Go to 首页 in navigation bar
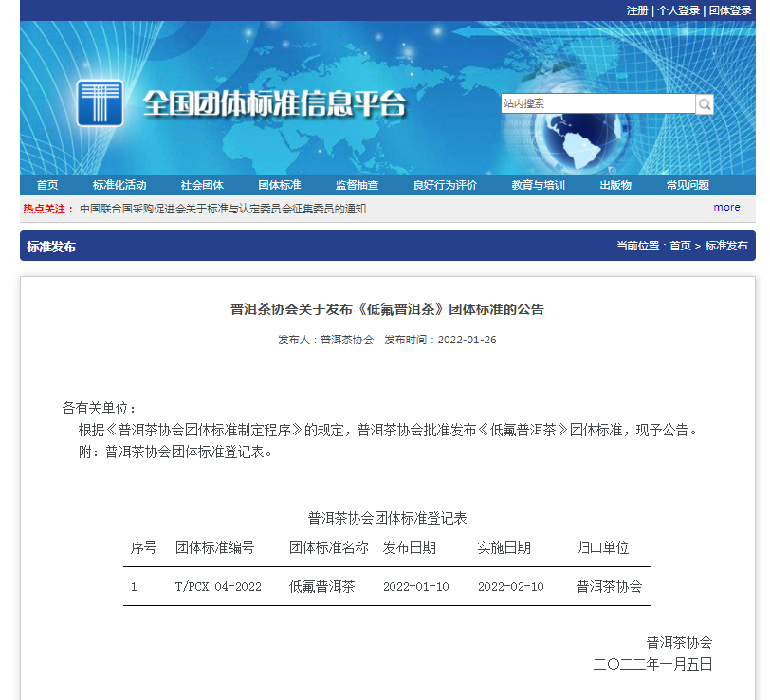This screenshot has height=700, width=770. [47, 185]
